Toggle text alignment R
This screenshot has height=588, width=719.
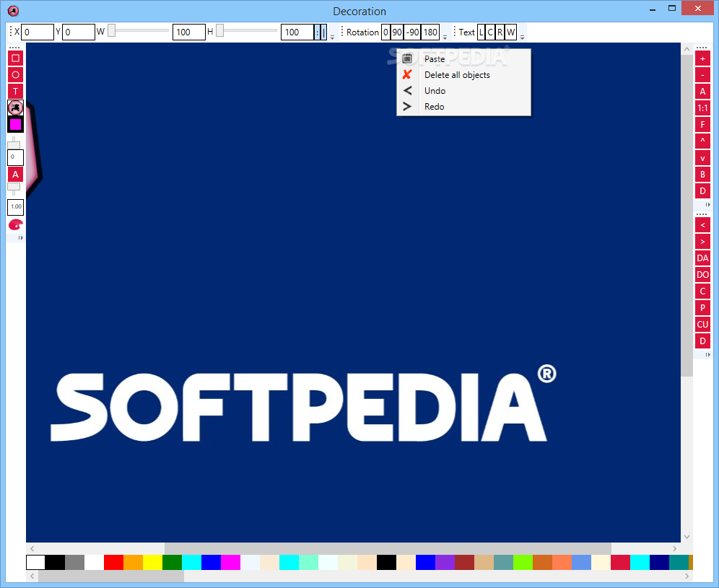pyautogui.click(x=500, y=32)
